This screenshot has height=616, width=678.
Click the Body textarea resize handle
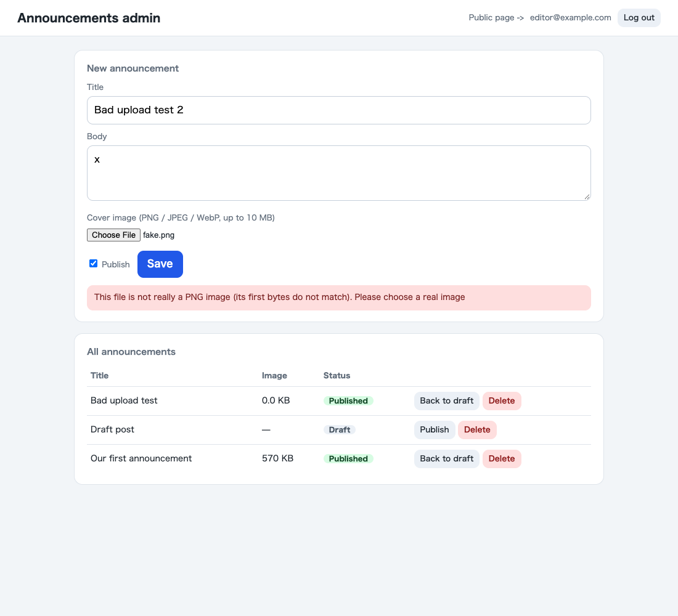click(x=587, y=197)
